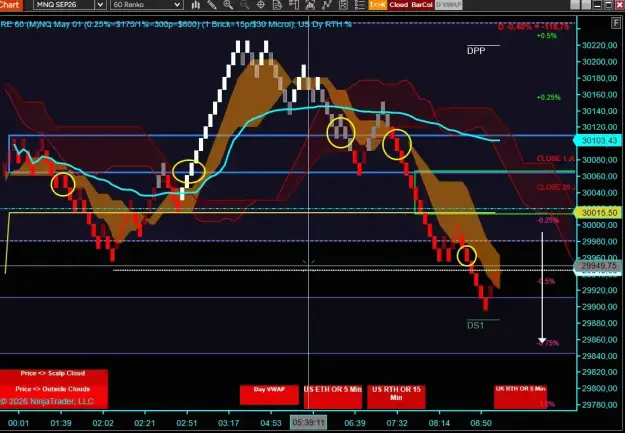Toggle the BarCol toolbar button

pos(422,5)
